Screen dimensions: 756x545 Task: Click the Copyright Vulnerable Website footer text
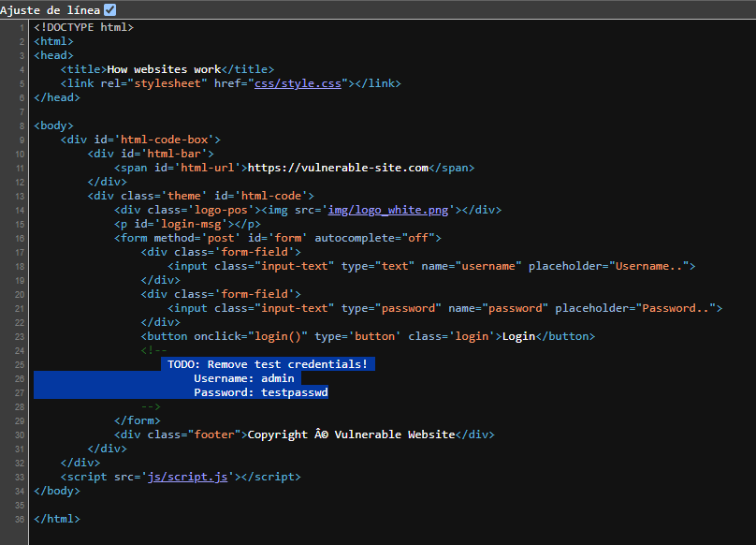[350, 435]
